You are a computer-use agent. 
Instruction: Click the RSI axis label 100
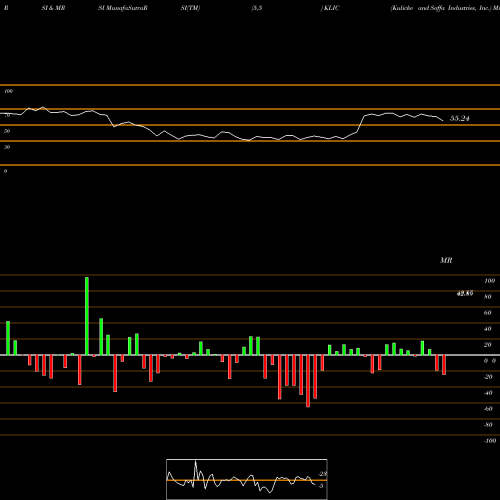[x=8, y=91]
